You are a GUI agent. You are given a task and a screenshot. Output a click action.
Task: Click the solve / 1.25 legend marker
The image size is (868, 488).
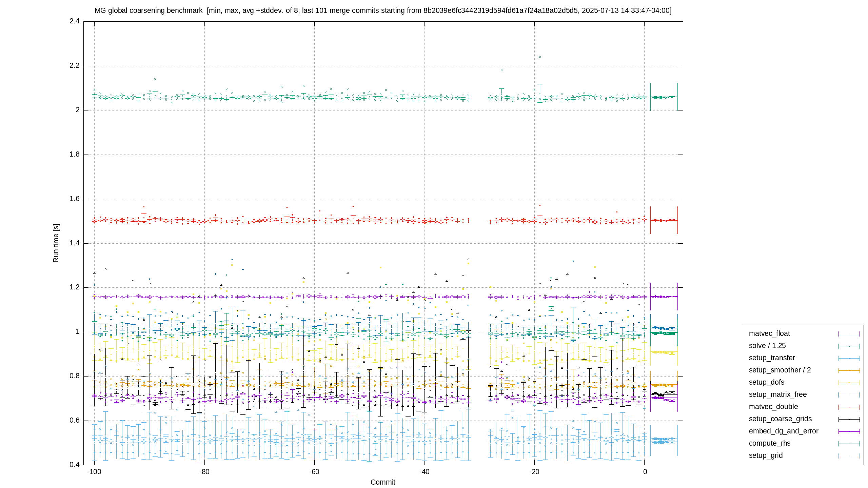point(849,346)
